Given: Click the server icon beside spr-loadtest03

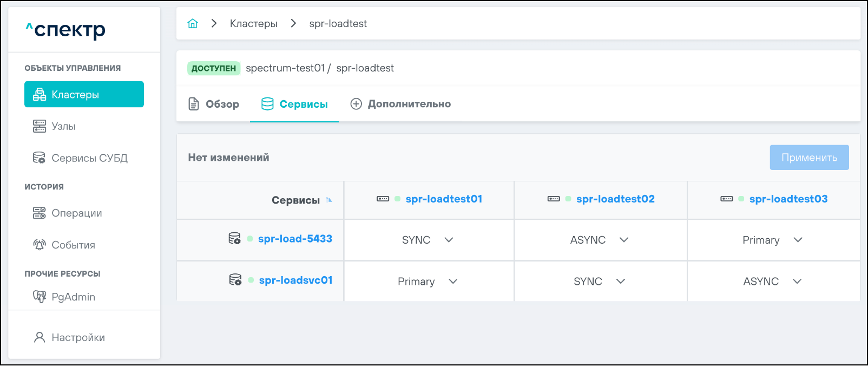Looking at the screenshot, I should 726,199.
